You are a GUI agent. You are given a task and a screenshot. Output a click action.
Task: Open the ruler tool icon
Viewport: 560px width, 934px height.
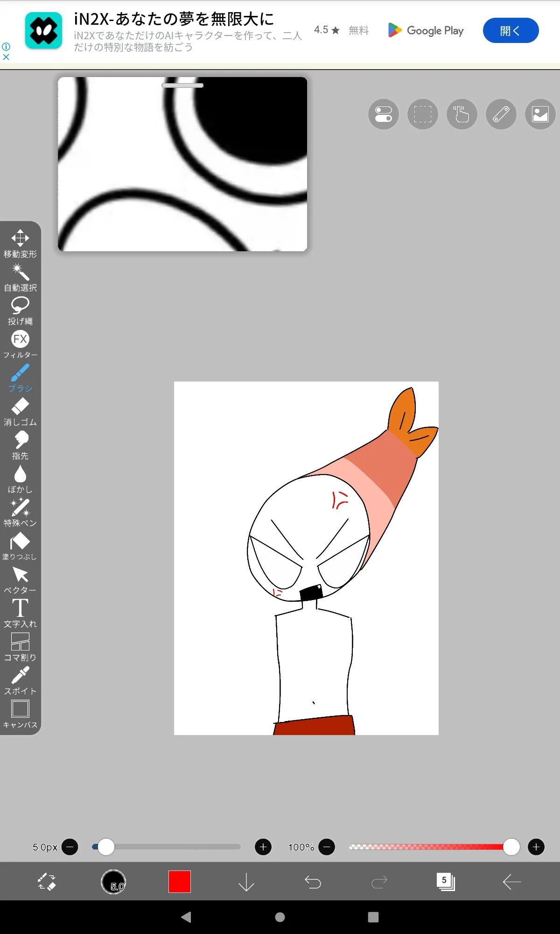pos(501,114)
